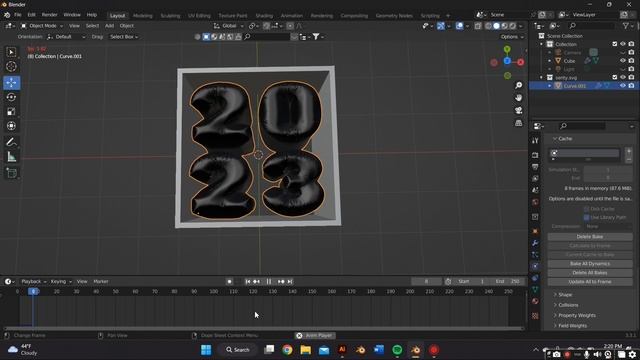Open the Select Box drag dropdown
Viewport: 640px width, 360px height.
tap(124, 37)
